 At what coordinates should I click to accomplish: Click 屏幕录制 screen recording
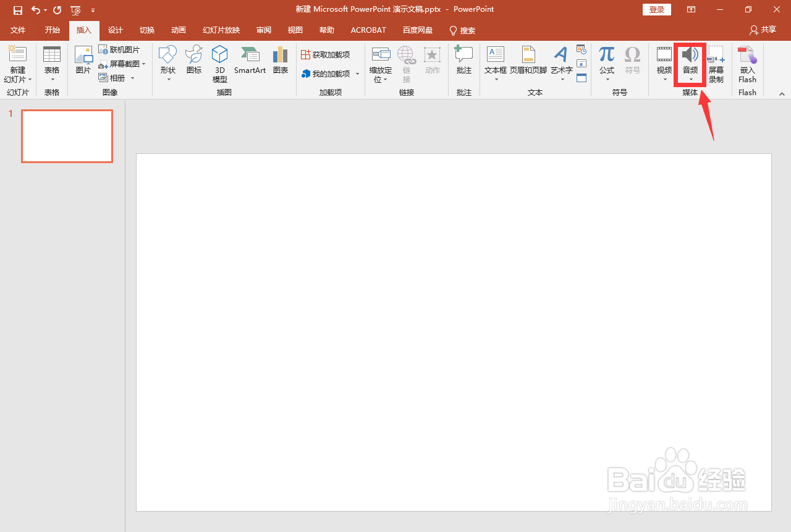point(716,64)
